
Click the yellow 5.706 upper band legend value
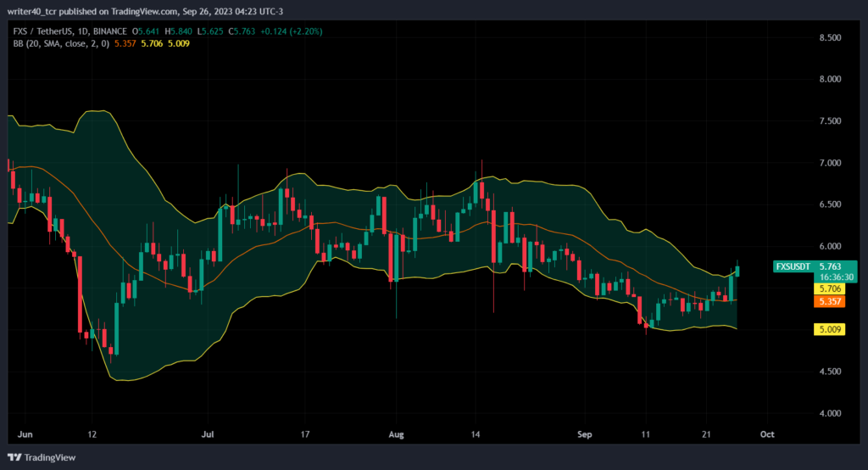pyautogui.click(x=152, y=43)
